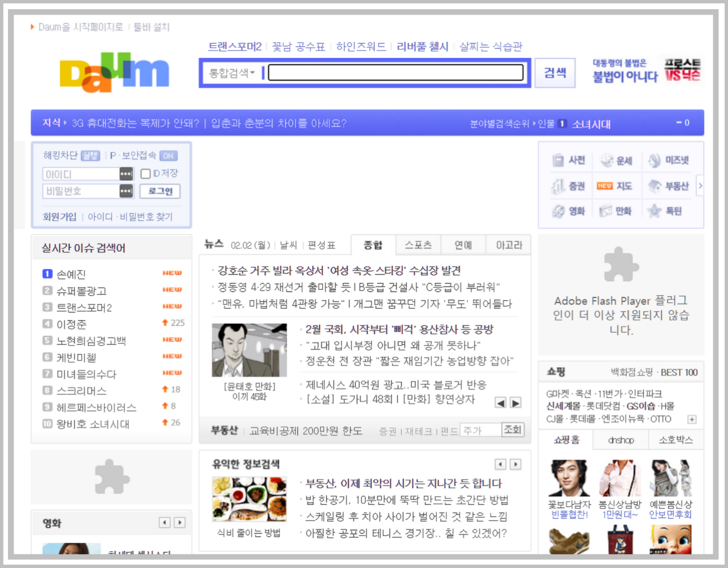Viewport: 728px width, 568px height.
Task: Toggle the ID저장 checkbox
Action: [x=146, y=174]
